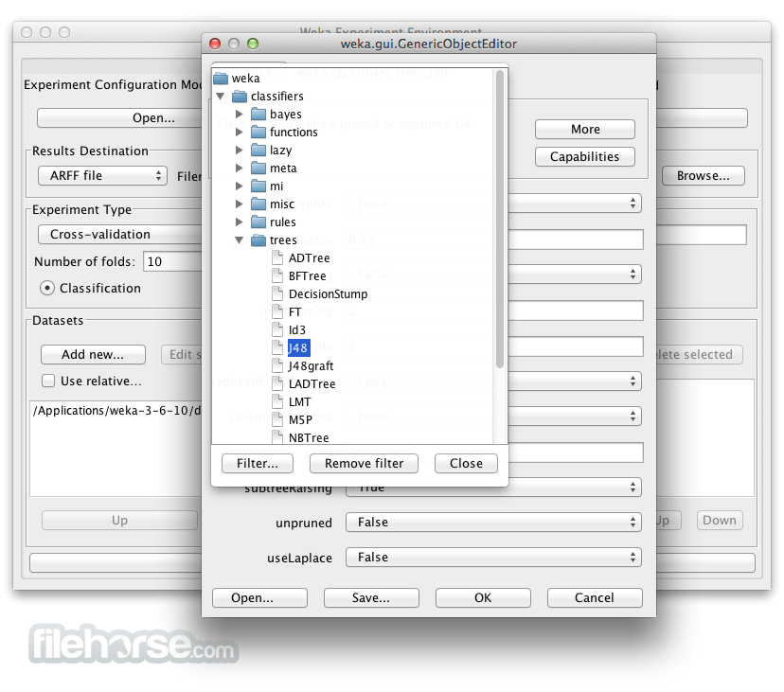This screenshot has height=692, width=784.
Task: Click the Save... button
Action: tap(371, 598)
